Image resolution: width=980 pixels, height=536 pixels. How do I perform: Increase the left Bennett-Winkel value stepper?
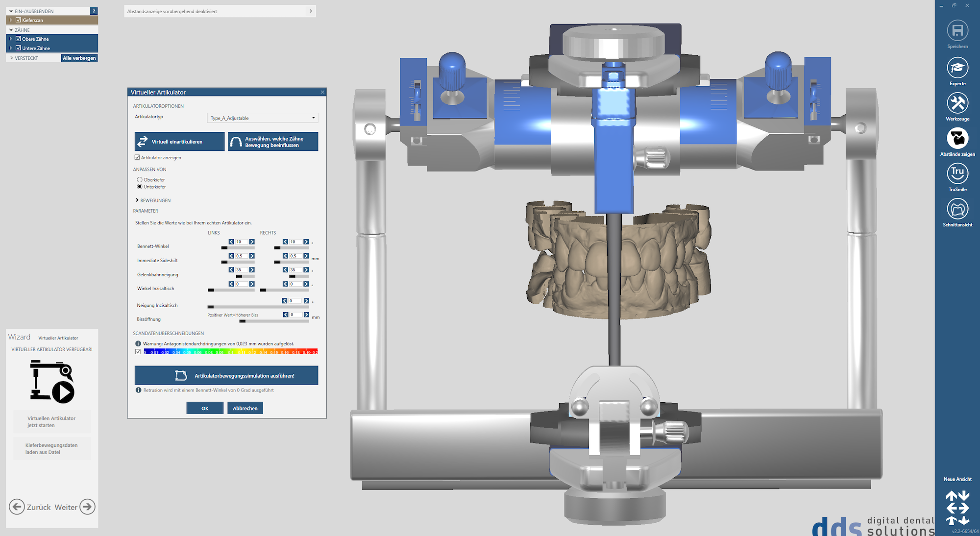click(x=252, y=242)
